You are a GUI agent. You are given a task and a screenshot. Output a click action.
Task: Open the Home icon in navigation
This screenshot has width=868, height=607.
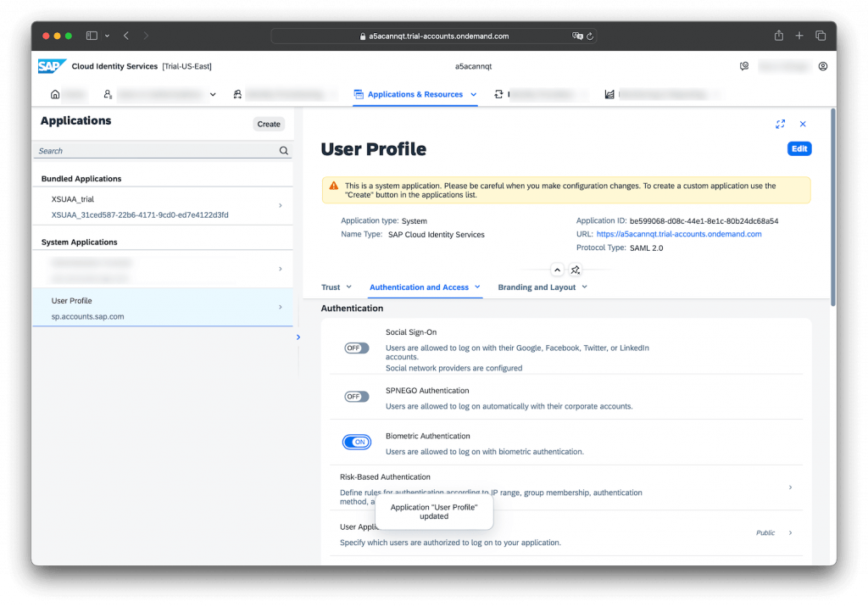[x=55, y=94]
